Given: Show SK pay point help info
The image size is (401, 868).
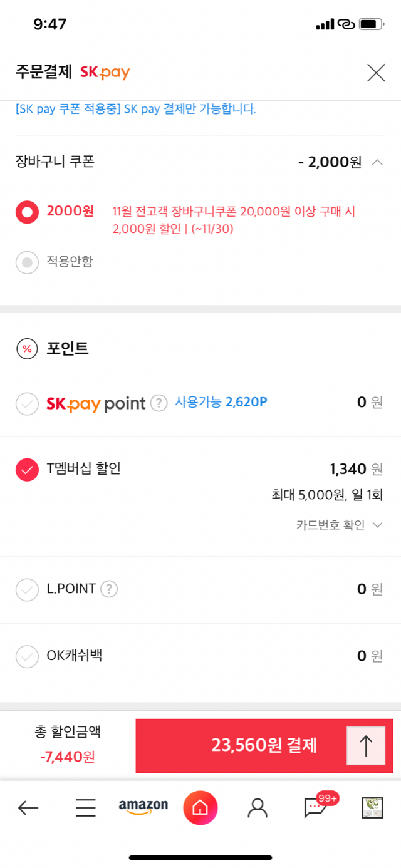Looking at the screenshot, I should (159, 403).
